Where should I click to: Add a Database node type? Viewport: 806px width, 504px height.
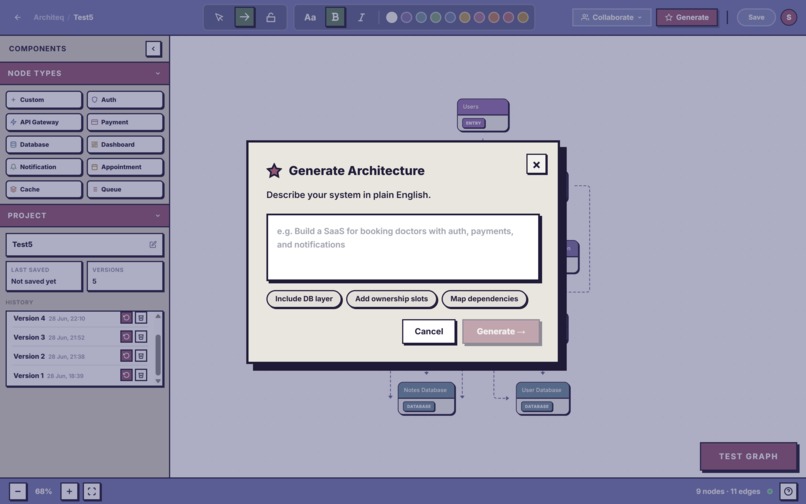tap(44, 145)
